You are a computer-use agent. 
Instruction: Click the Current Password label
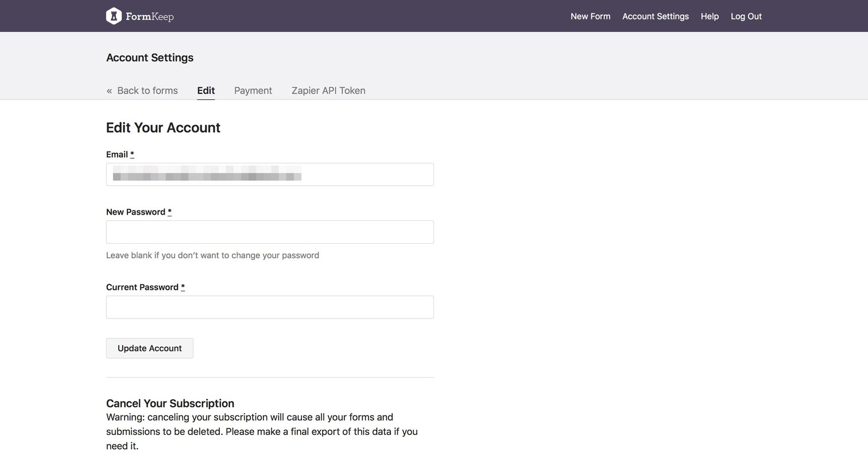(145, 287)
